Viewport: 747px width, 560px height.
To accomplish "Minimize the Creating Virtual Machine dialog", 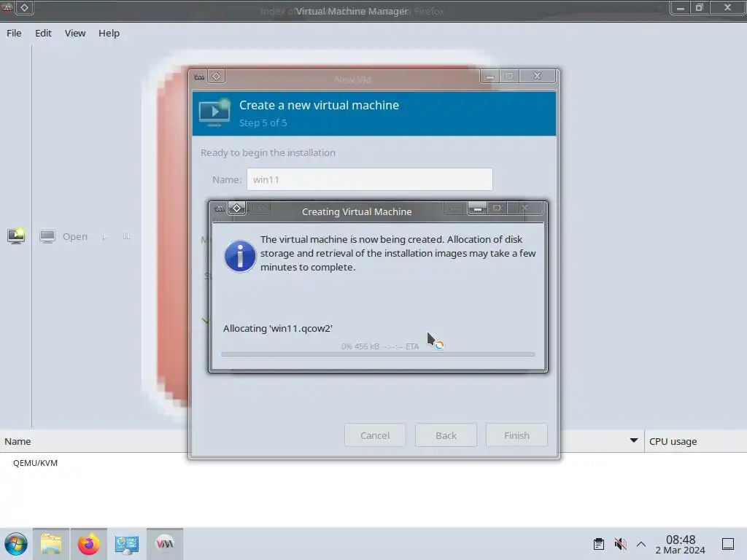I will click(477, 209).
